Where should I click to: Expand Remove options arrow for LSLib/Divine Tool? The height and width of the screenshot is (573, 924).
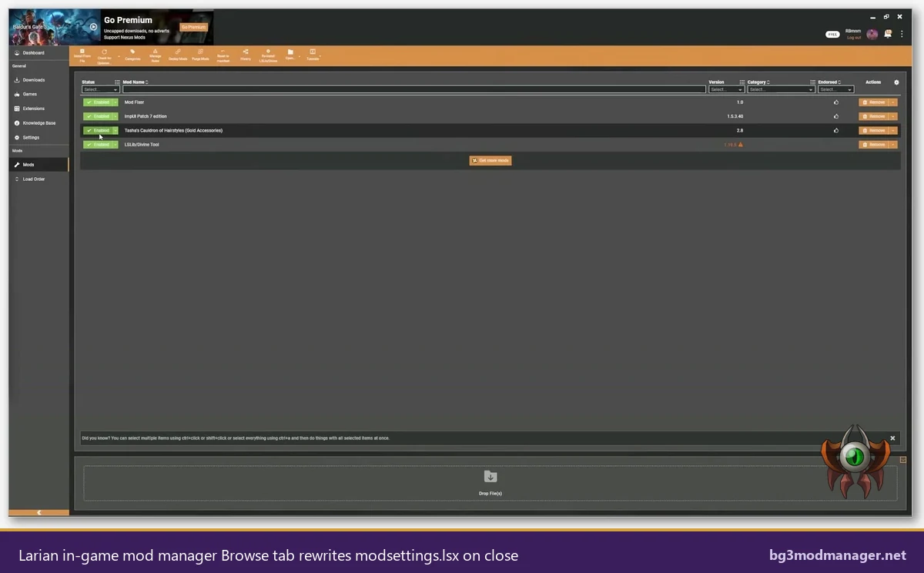click(x=893, y=144)
